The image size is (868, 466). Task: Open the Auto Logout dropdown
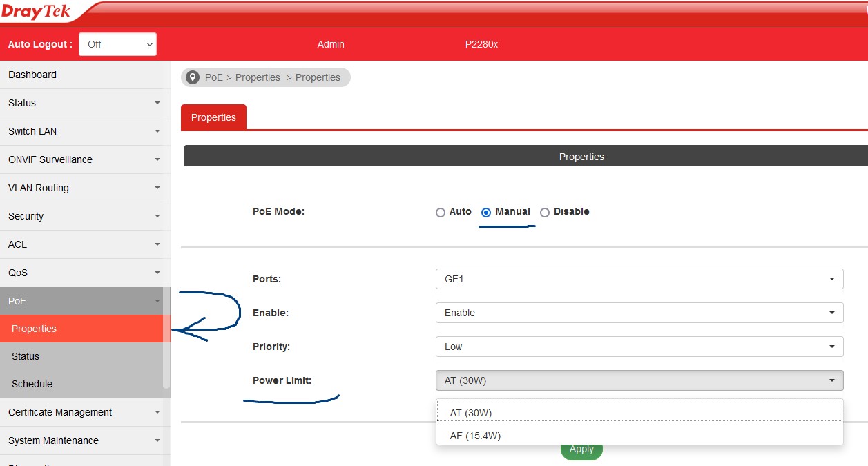(118, 44)
